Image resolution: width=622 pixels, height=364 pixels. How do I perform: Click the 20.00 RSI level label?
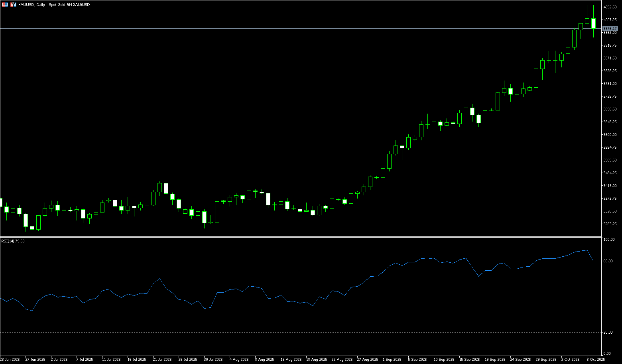[608, 333]
